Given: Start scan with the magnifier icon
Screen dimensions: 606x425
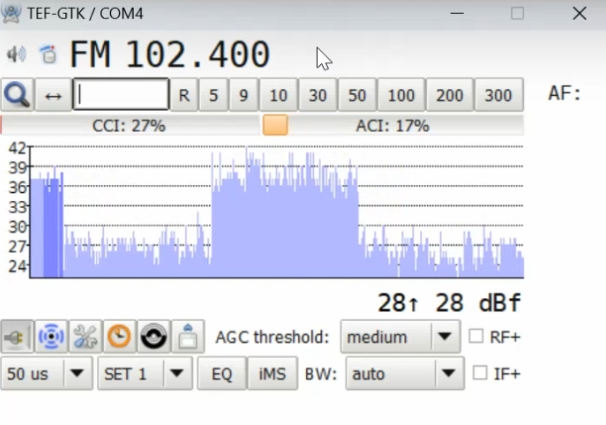Looking at the screenshot, I should point(17,95).
